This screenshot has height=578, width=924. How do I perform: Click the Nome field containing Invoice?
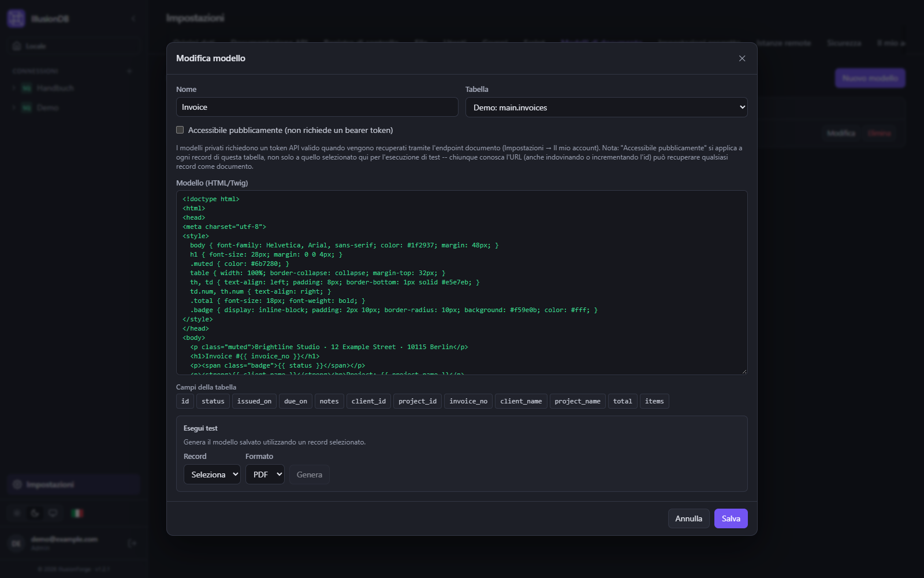tap(317, 107)
